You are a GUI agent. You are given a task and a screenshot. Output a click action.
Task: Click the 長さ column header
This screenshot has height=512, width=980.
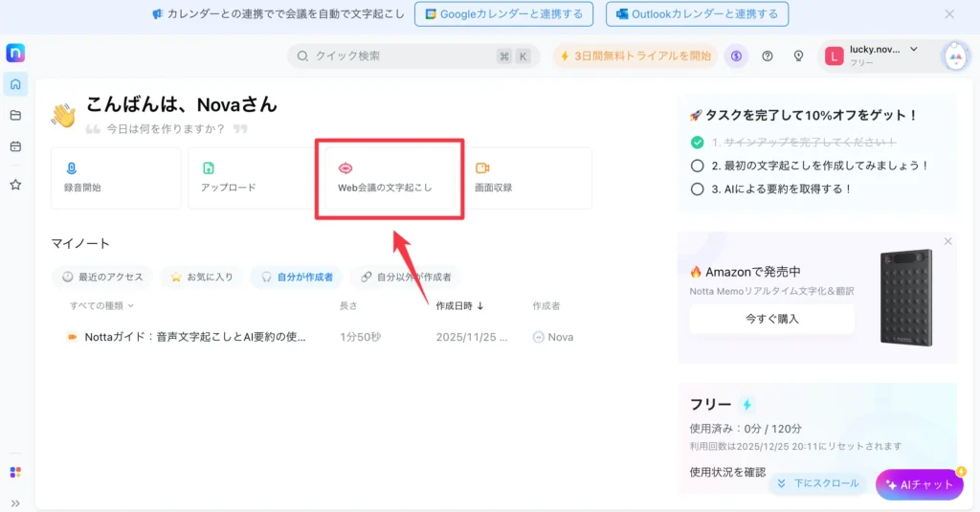(348, 305)
